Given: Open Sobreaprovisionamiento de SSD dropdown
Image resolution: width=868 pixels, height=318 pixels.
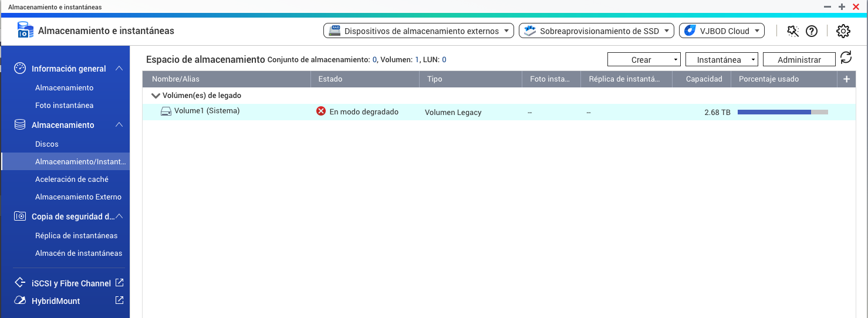Looking at the screenshot, I should coord(596,31).
